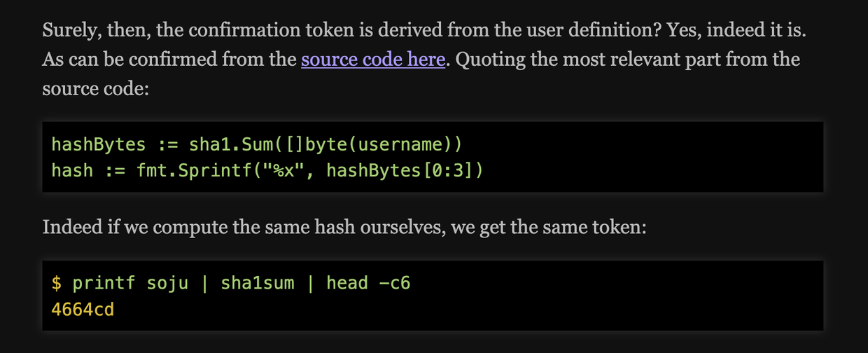Open the "source code here" link
This screenshot has height=353, width=868.
(x=373, y=60)
